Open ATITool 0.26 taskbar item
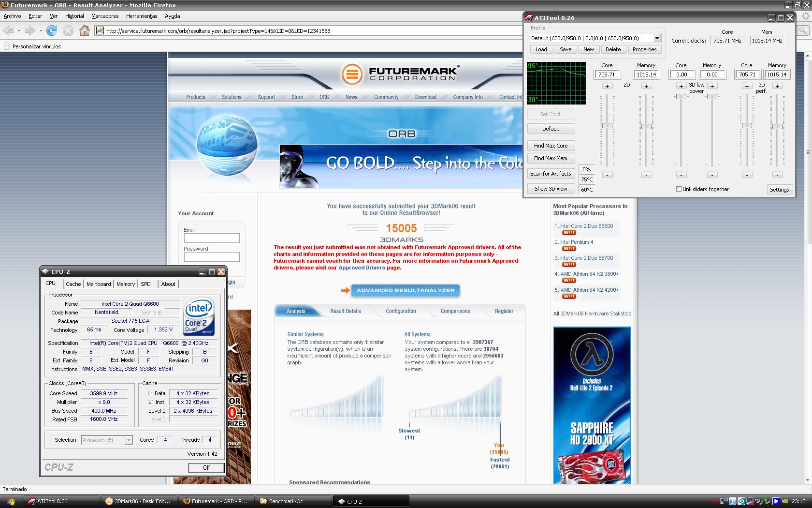 point(62,501)
